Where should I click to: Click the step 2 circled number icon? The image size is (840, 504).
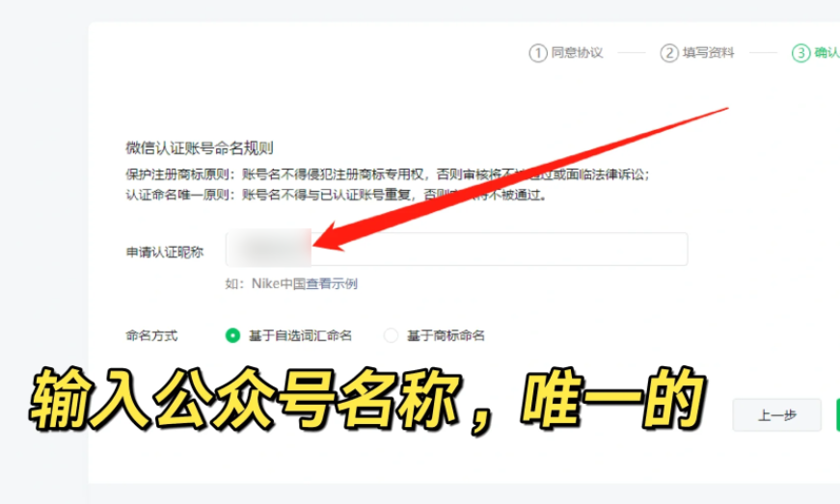point(669,53)
